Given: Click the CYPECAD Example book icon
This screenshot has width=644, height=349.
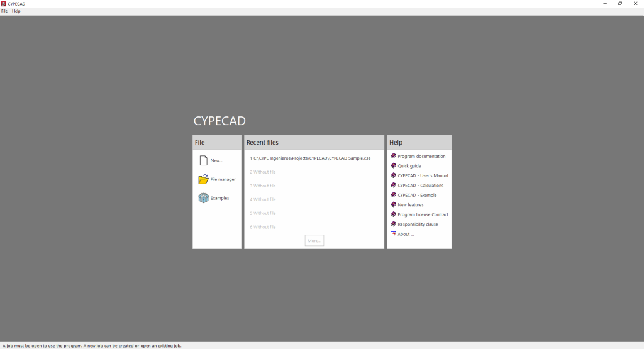Looking at the screenshot, I should [393, 195].
